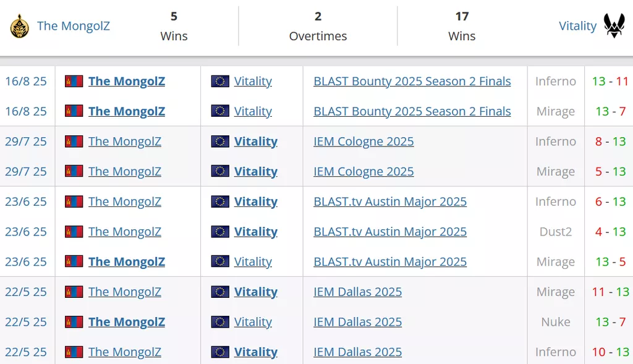The width and height of the screenshot is (633, 364).
Task: Click Mongolia flag in Dust2 match row
Action: coord(74,232)
